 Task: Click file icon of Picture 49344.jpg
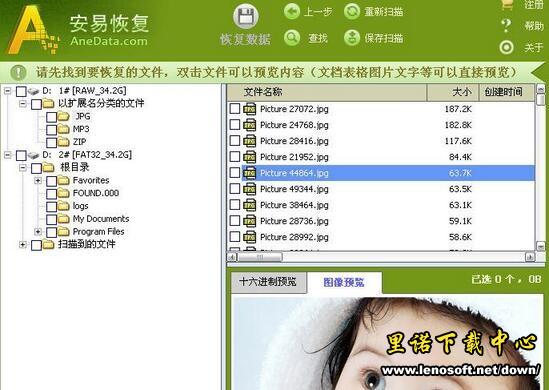[250, 189]
